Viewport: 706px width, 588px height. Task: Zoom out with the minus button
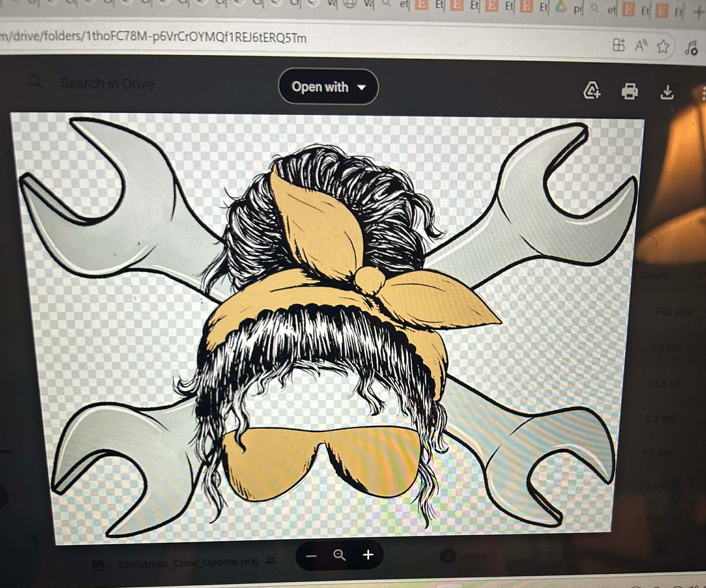(311, 556)
